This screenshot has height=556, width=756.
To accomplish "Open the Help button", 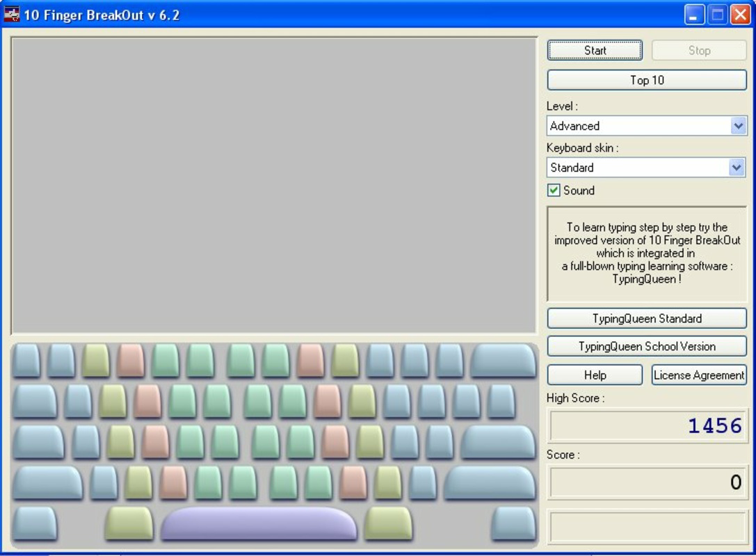I will [x=595, y=375].
